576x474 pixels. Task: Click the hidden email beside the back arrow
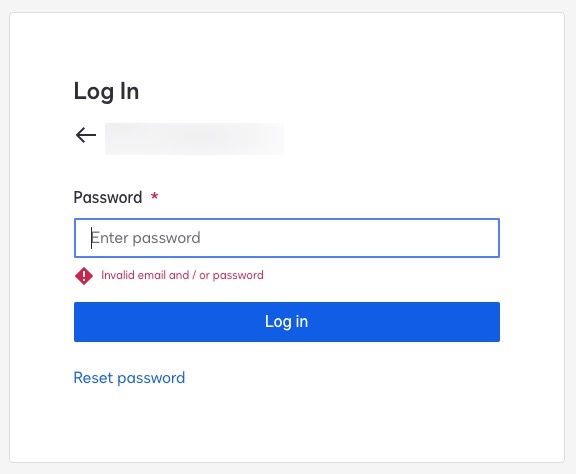pos(194,139)
